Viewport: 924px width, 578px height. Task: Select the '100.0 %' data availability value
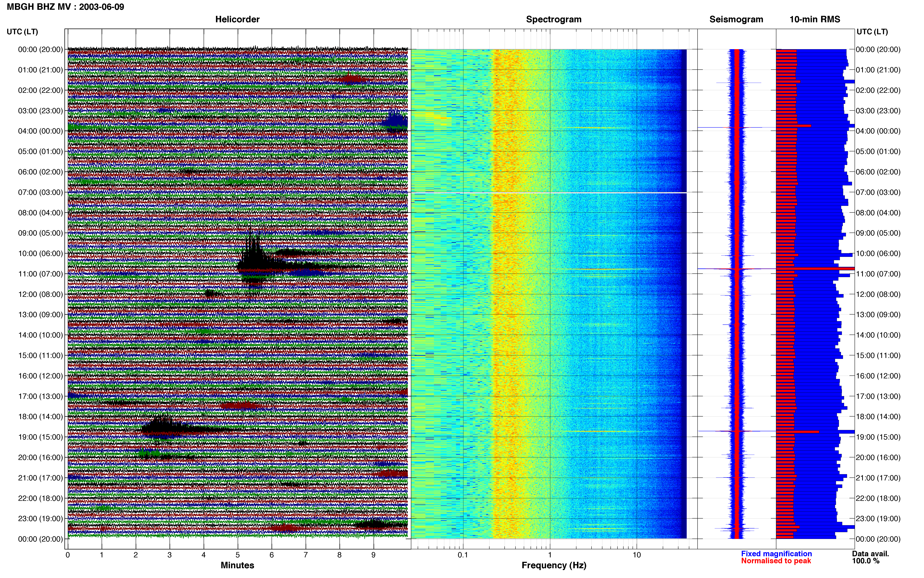865,561
